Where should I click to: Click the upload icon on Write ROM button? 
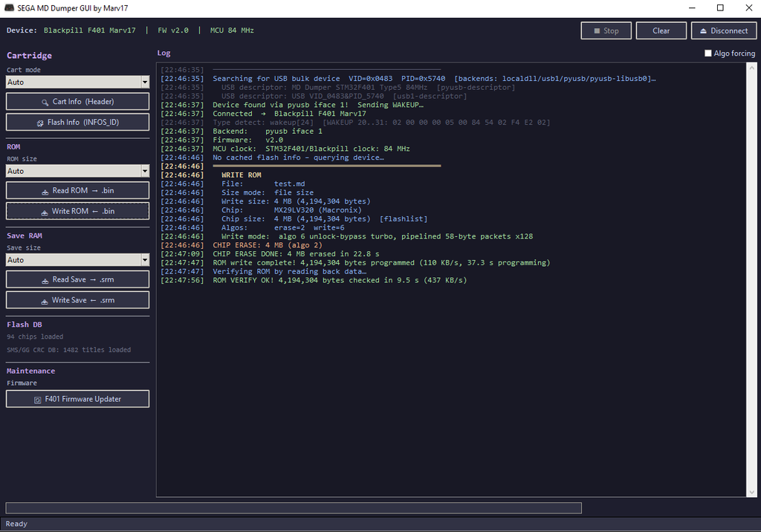44,212
